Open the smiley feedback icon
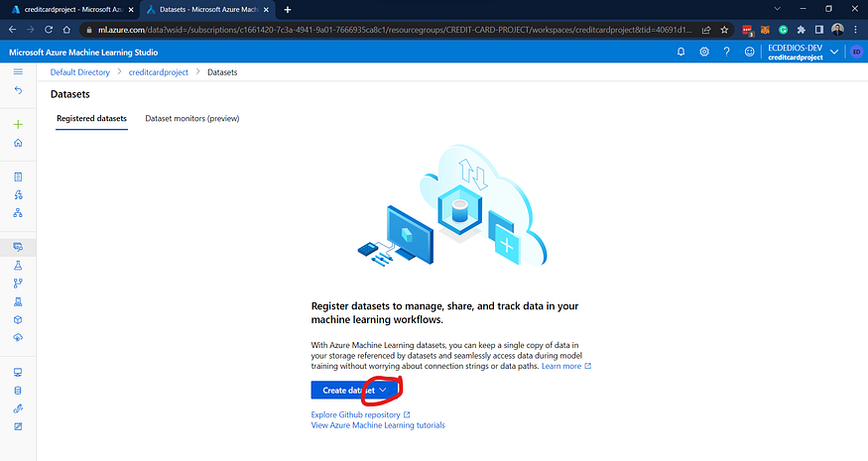Image resolution: width=868 pixels, height=461 pixels. 749,52
